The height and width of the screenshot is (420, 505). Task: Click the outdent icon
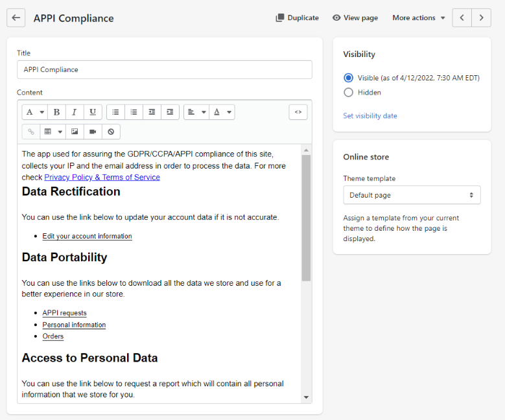[152, 112]
